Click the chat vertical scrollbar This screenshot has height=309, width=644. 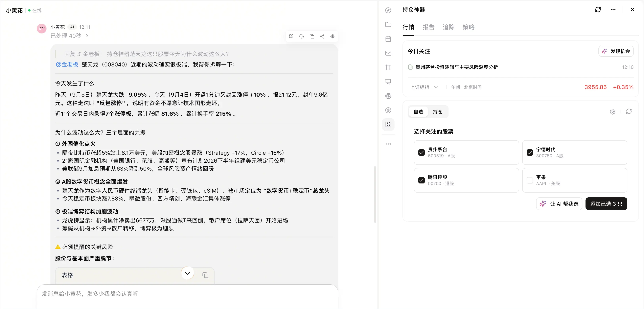tap(375, 194)
